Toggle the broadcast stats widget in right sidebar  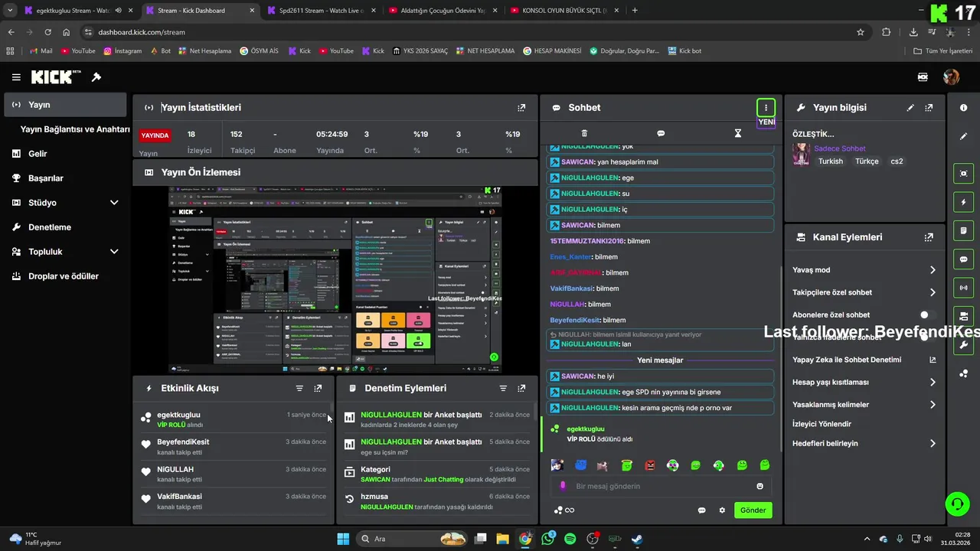[x=963, y=288]
